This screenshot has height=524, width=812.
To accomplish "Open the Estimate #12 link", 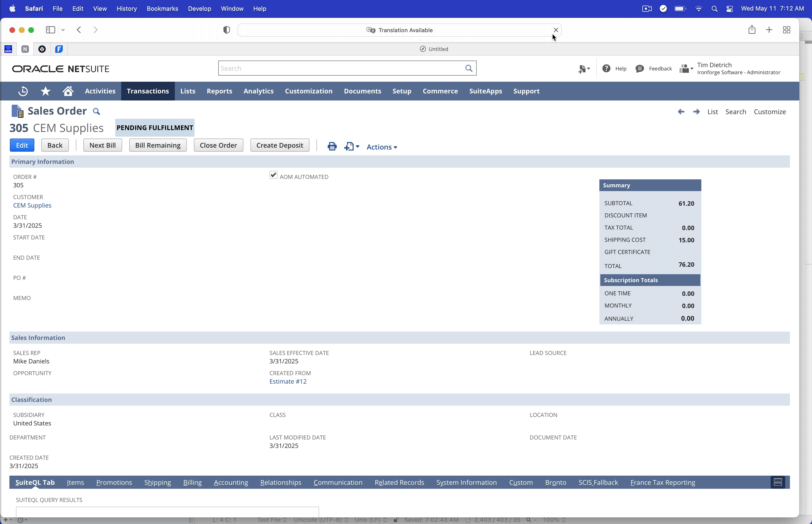I will click(x=288, y=381).
